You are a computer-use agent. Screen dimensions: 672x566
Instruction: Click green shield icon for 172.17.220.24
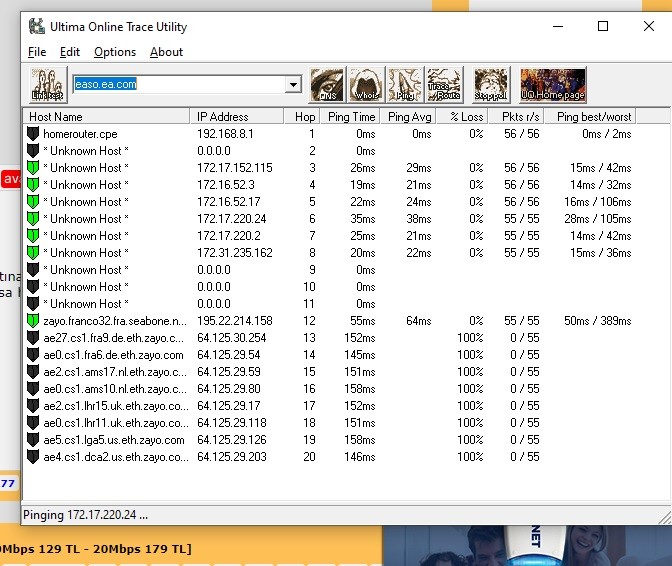point(33,219)
